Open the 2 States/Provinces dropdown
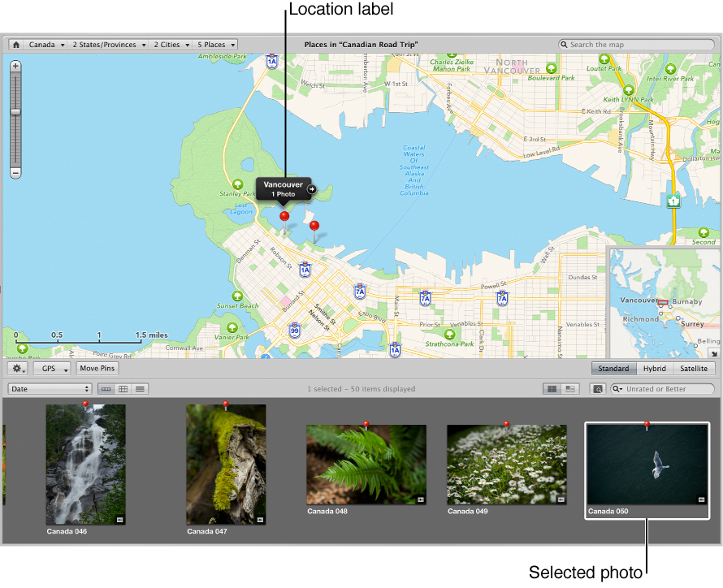Viewport: 723px width, 588px height. click(x=106, y=44)
